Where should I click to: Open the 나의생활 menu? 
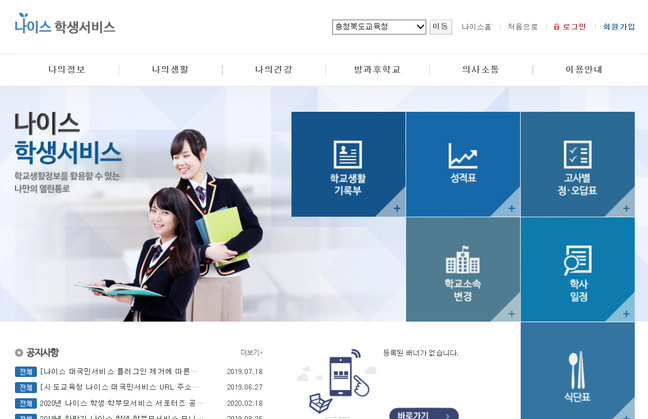pos(170,69)
